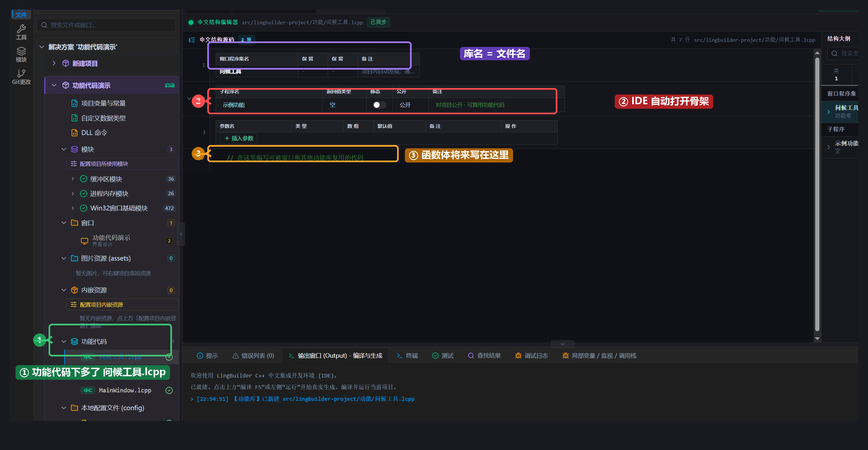Click the 中文结构源码 outline icon

tap(192, 40)
